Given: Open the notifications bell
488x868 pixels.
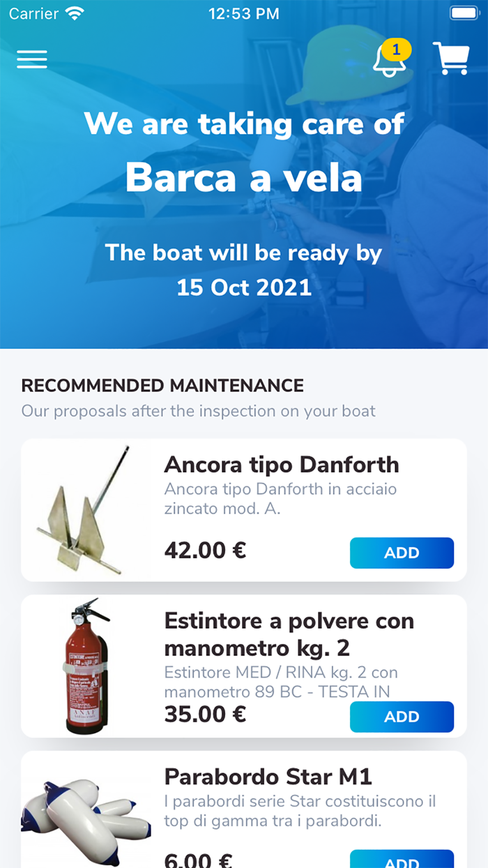Looking at the screenshot, I should 388,64.
